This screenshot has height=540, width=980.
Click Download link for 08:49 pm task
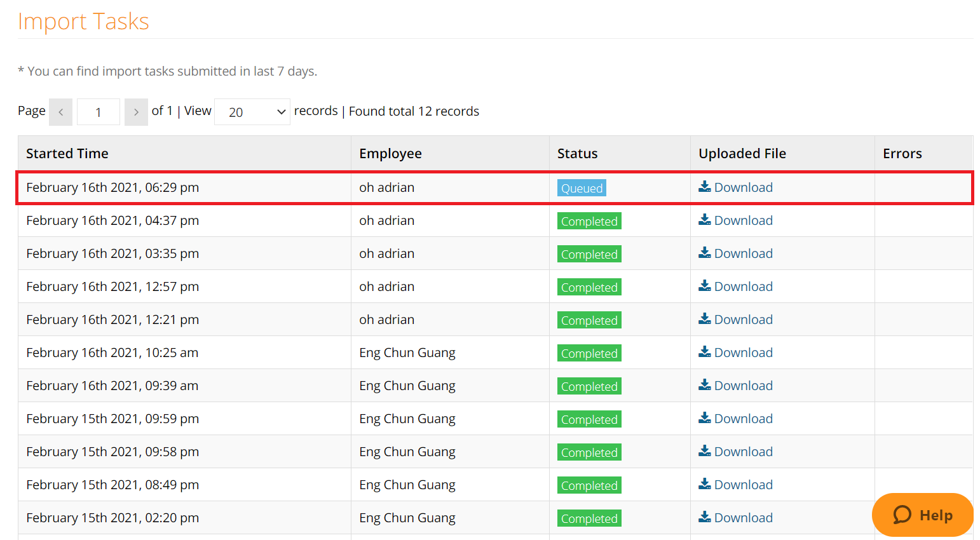point(743,485)
